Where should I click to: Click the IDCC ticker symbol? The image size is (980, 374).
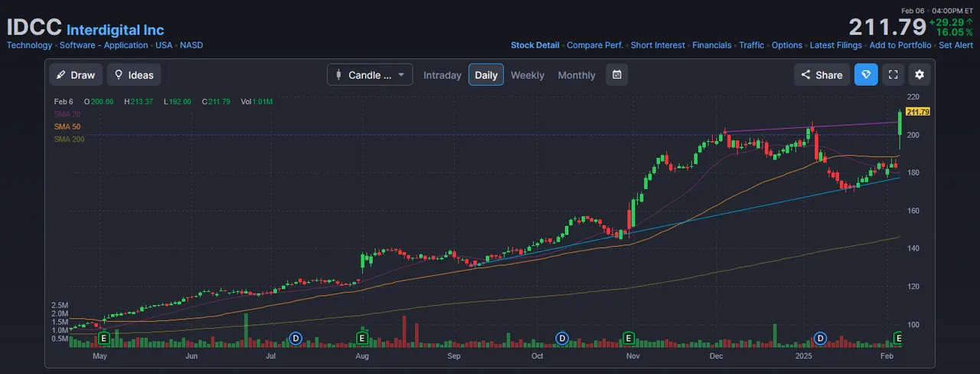[34, 28]
